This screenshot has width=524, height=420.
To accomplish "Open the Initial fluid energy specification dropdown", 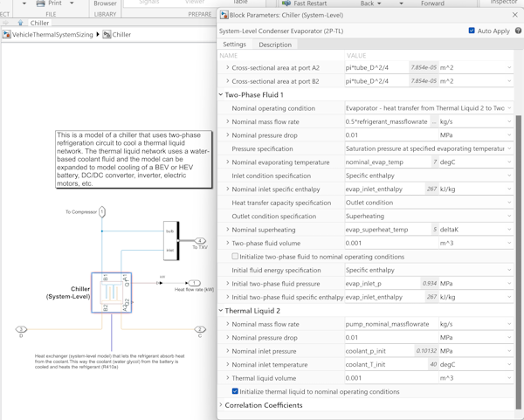I will point(429,270).
